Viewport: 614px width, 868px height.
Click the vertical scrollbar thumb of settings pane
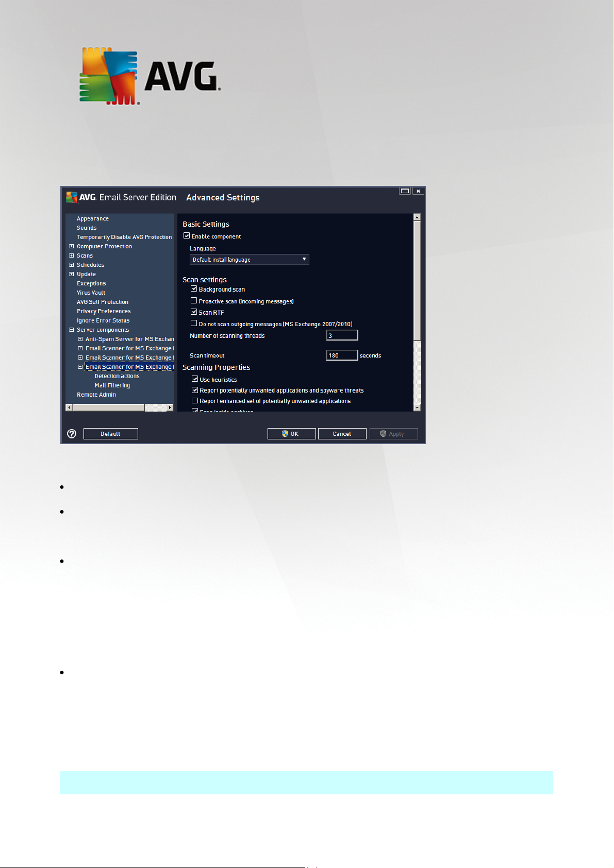pyautogui.click(x=417, y=281)
